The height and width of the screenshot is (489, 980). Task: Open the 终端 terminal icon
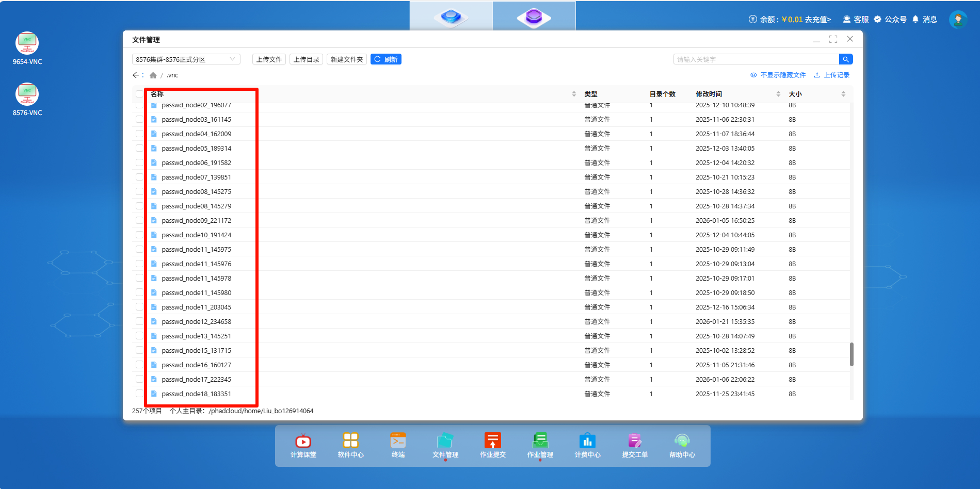[x=398, y=445]
